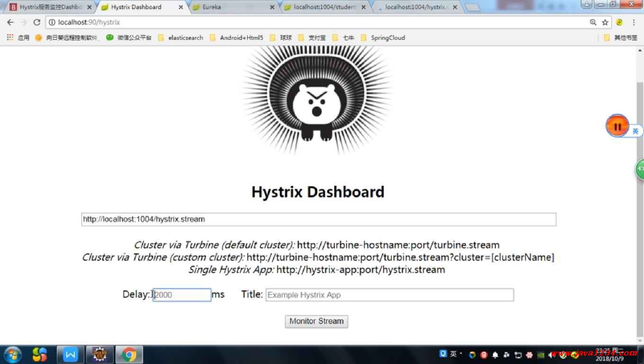The image size is (644, 364).
Task: Open the 支付宝 bookmark folder
Action: (x=312, y=37)
